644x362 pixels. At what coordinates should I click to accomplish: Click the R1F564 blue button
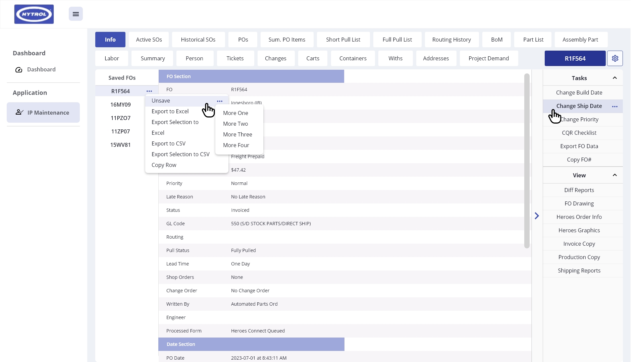575,58
